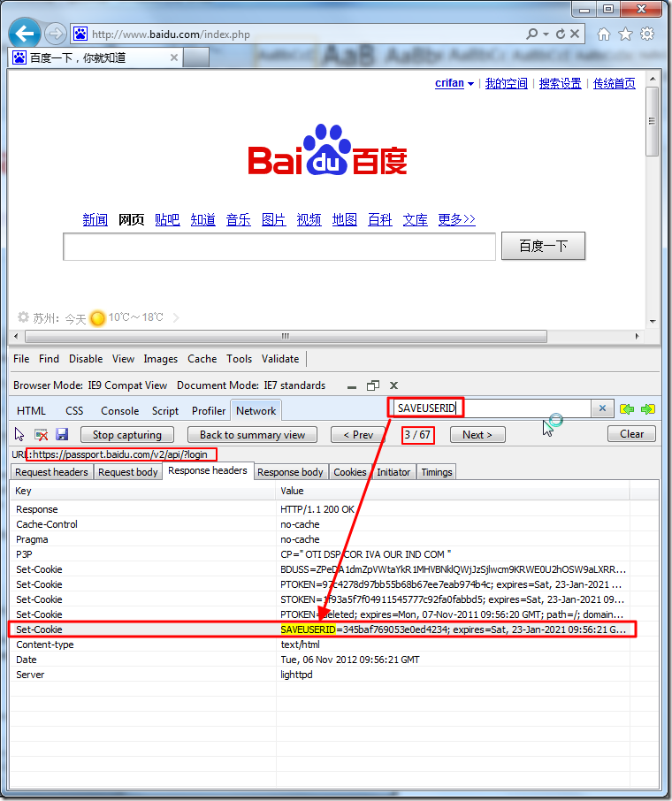672x801 pixels.
Task: Open the 视频 link
Action: coord(309,219)
